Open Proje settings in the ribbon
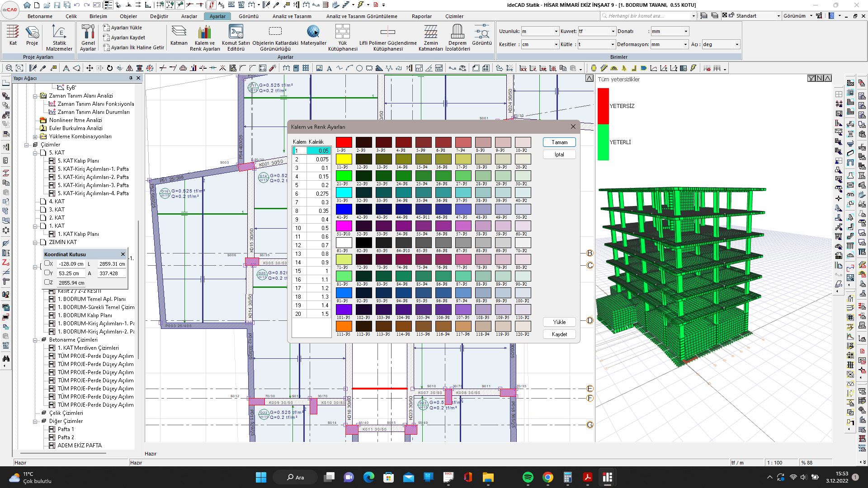 click(x=32, y=35)
